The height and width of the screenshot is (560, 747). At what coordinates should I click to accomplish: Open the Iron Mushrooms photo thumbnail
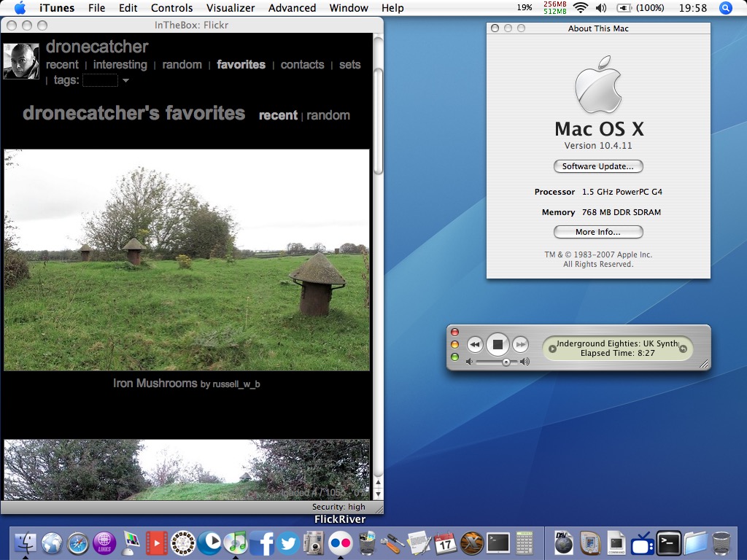pos(187,260)
